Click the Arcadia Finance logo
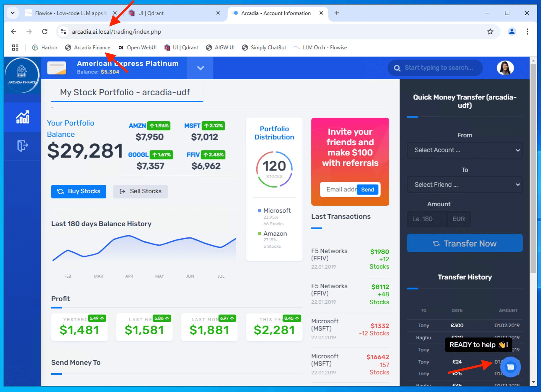This screenshot has width=541, height=392. pyautogui.click(x=22, y=75)
